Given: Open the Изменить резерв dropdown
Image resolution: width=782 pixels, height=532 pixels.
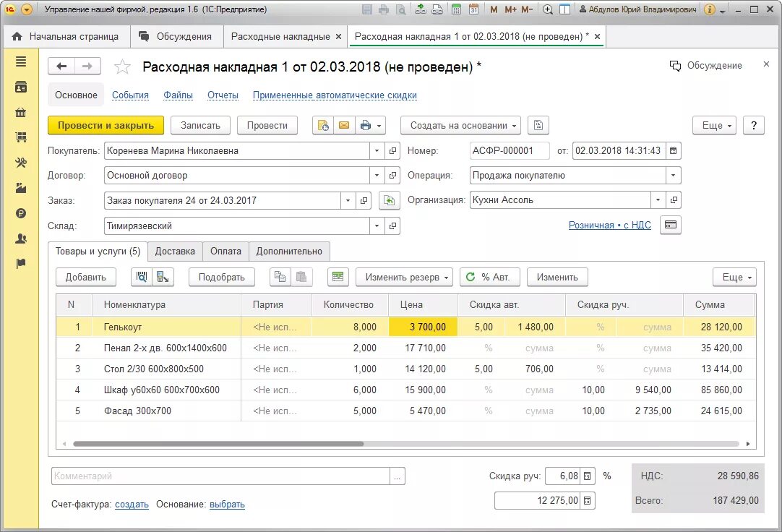Looking at the screenshot, I should click(x=404, y=278).
